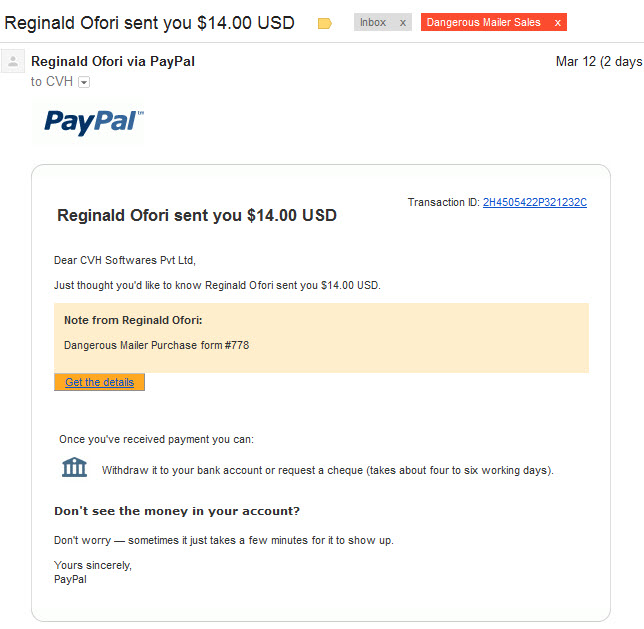Click the Withdraw to bank account text
Screen dimensions: 644x629
[x=328, y=470]
